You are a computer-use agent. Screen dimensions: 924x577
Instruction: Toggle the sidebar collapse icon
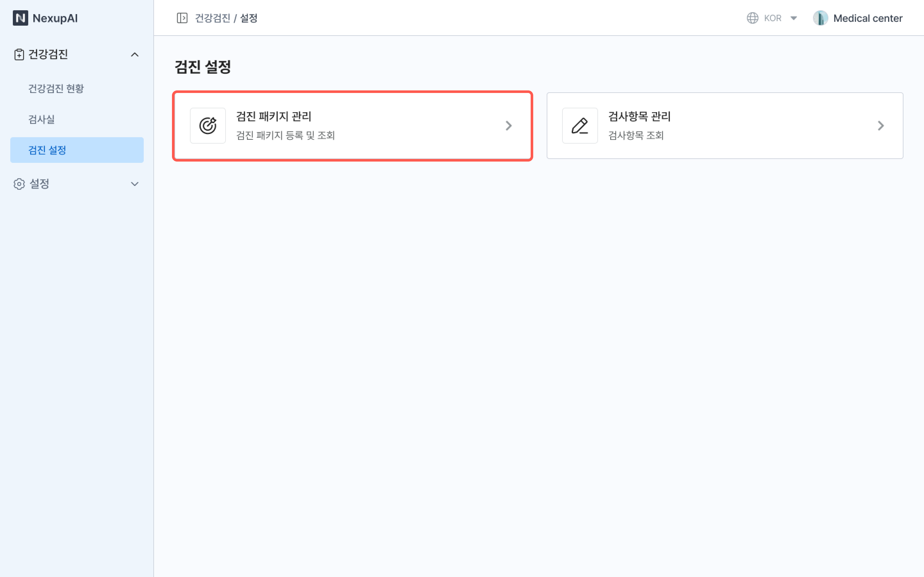182,18
